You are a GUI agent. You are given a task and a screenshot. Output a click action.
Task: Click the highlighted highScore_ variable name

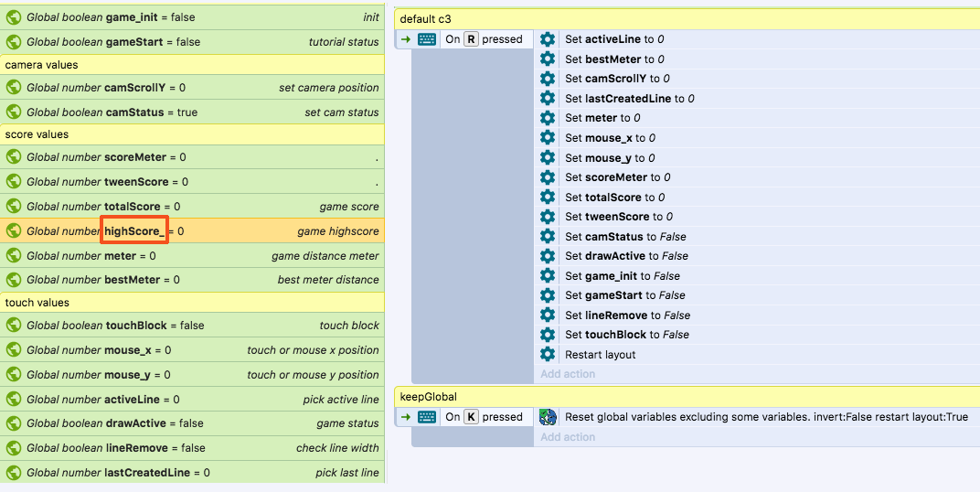click(x=133, y=231)
